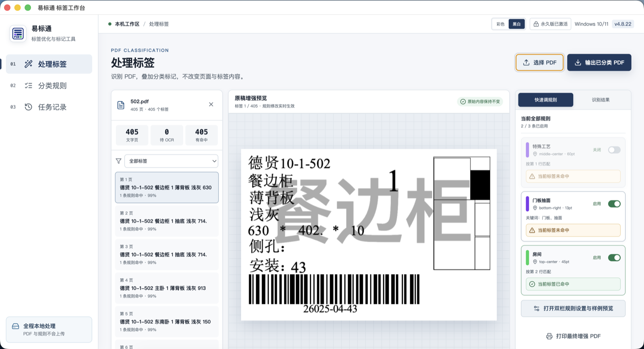Click the macOS green maximize window button
Image resolution: width=644 pixels, height=349 pixels.
[28, 8]
